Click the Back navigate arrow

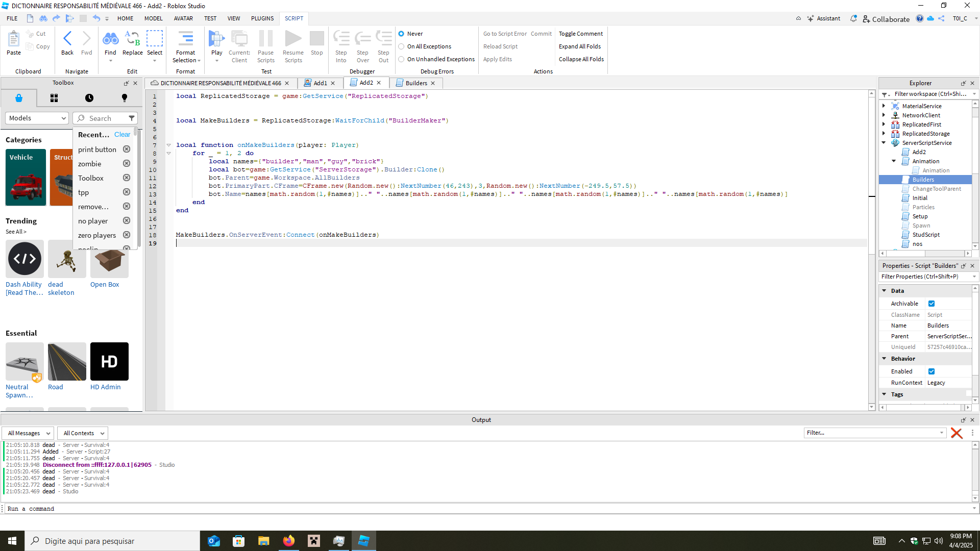click(x=67, y=39)
